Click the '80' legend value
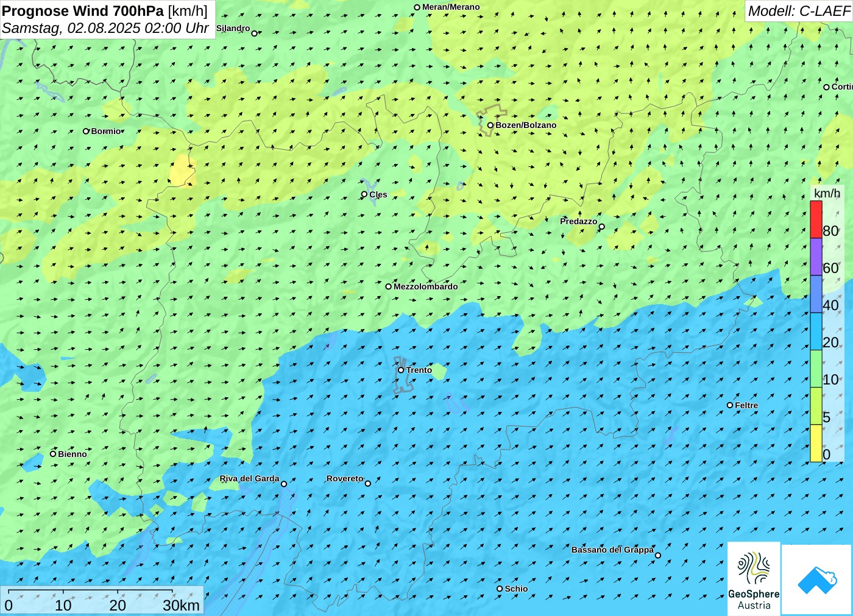The height and width of the screenshot is (616, 853). point(830,231)
